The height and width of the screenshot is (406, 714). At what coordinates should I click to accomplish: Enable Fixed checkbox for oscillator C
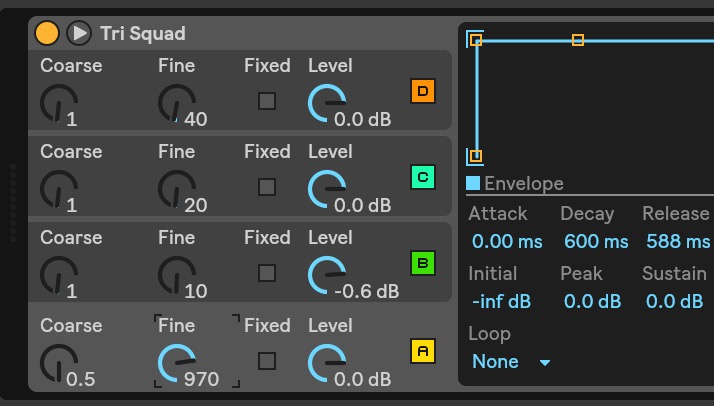click(267, 187)
